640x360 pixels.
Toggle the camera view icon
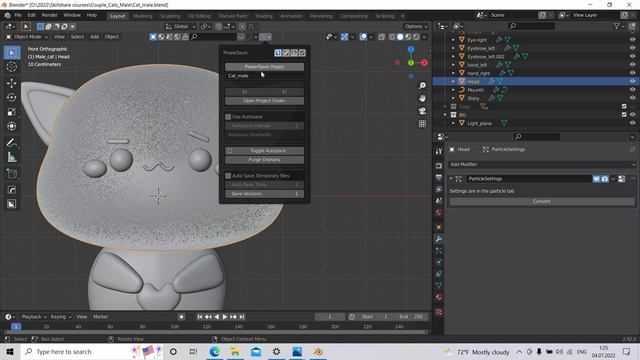[x=422, y=111]
